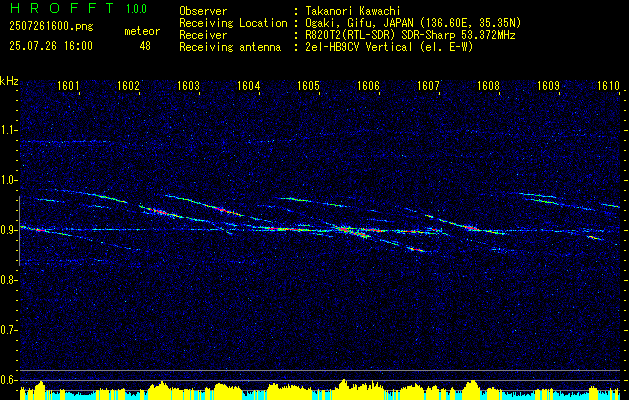Click the 1601 time axis marker
Screen dimensions: 629x400
point(68,85)
